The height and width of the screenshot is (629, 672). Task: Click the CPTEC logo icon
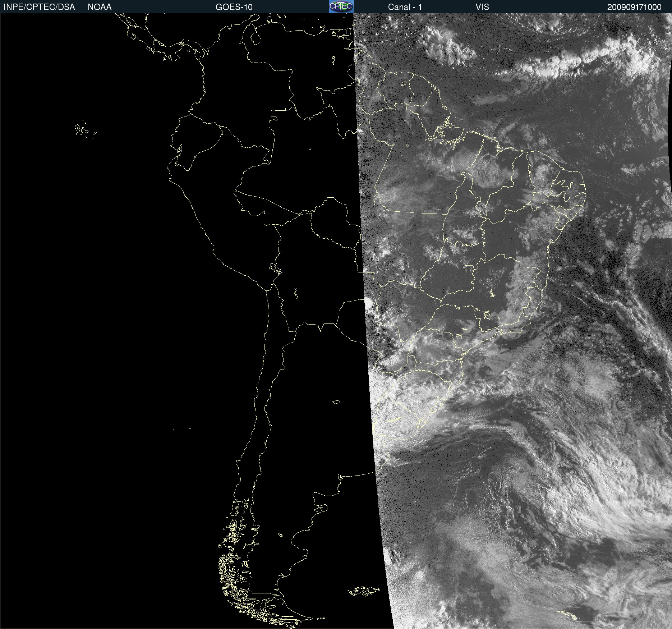pos(341,6)
